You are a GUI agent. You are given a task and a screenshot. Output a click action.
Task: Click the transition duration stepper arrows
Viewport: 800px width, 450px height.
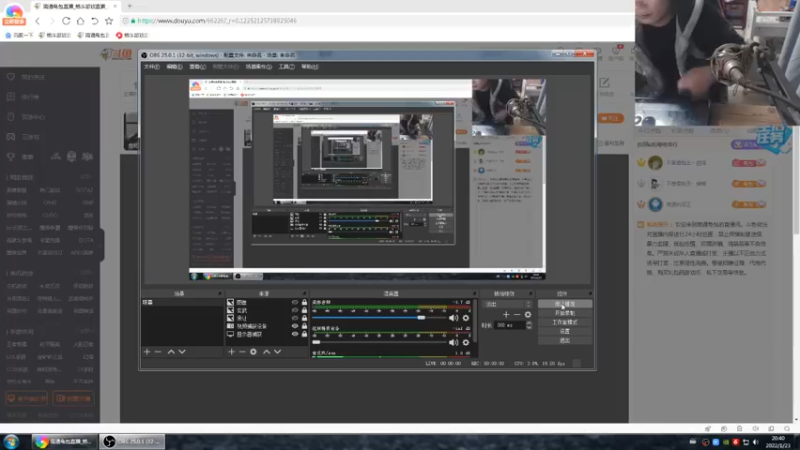[x=529, y=325]
